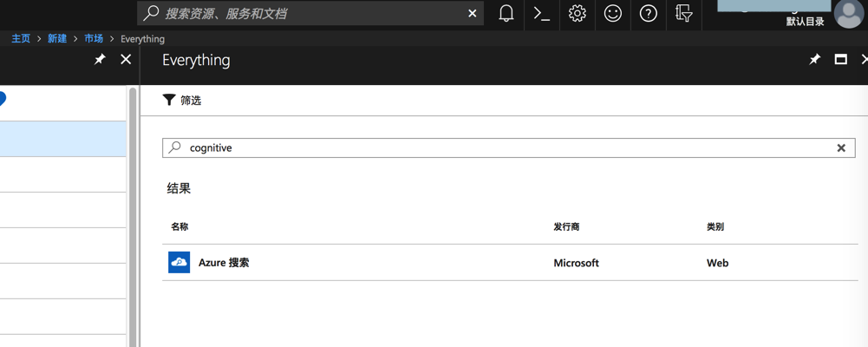Clear the top global search box
Image resolution: width=868 pixels, height=347 pixels.
472,13
